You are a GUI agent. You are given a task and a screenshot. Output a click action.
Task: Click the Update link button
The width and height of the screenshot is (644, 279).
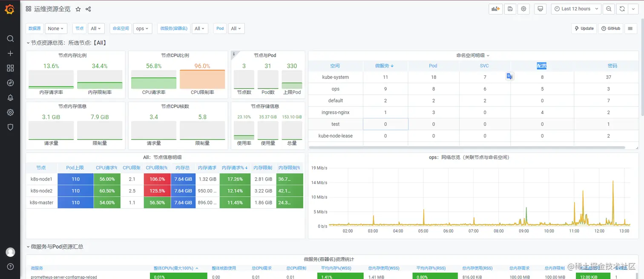tap(584, 29)
